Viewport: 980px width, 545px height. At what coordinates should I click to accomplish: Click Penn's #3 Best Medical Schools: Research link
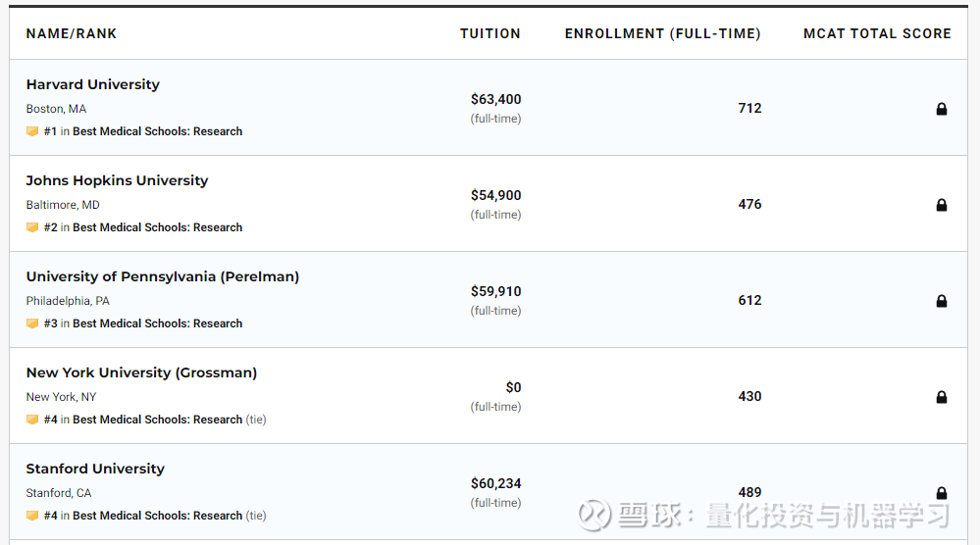coord(157,323)
